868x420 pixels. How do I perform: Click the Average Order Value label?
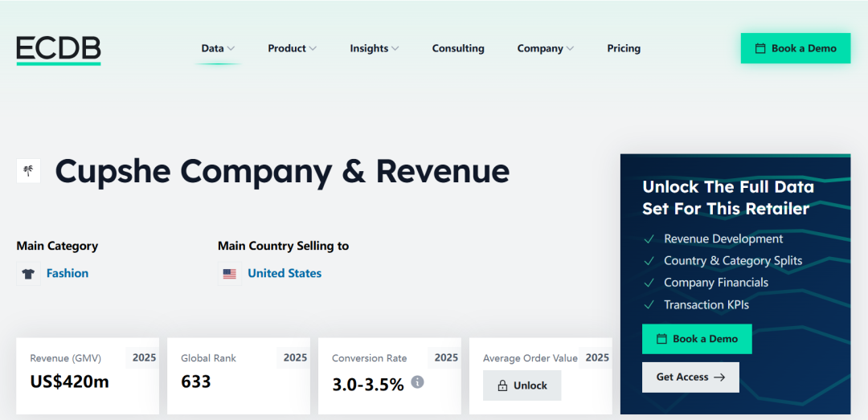click(x=530, y=358)
